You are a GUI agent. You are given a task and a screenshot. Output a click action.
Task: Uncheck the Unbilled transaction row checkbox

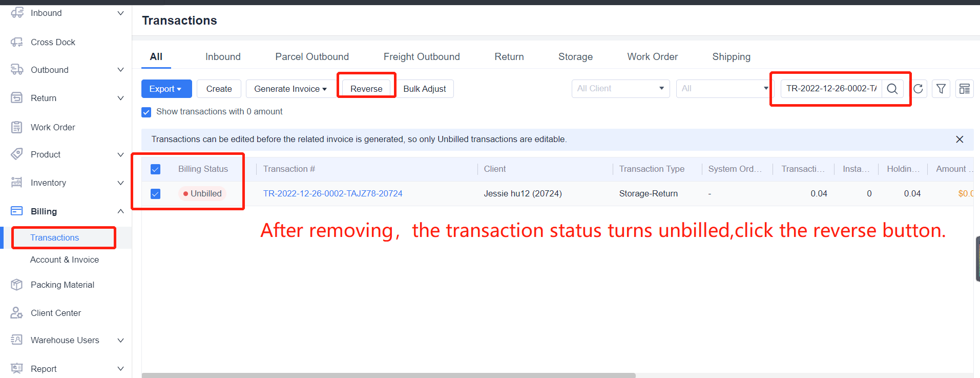click(156, 194)
